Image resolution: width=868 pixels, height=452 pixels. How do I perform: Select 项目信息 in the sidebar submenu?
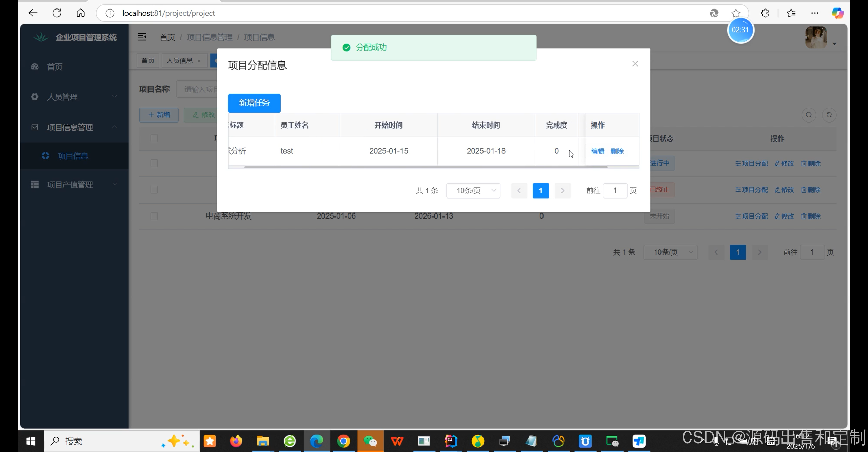tap(73, 156)
